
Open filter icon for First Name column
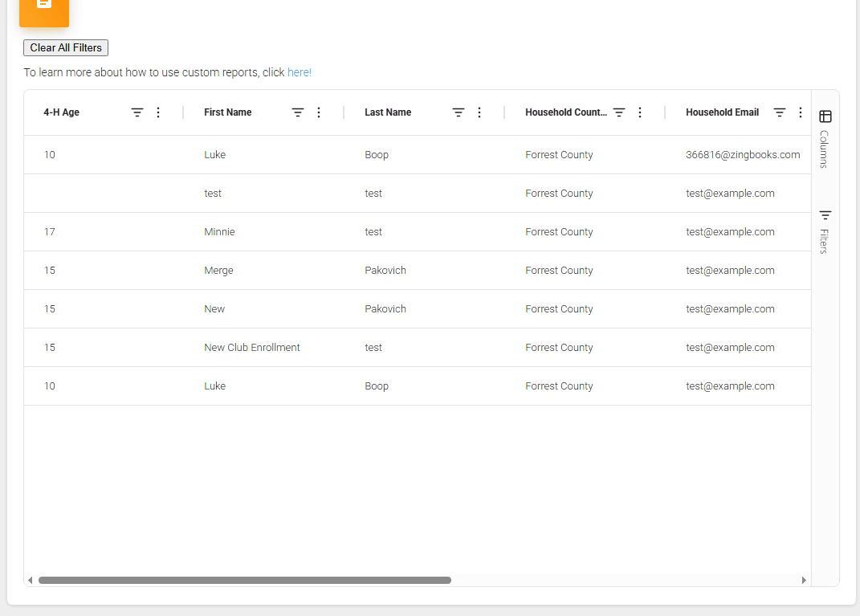298,112
